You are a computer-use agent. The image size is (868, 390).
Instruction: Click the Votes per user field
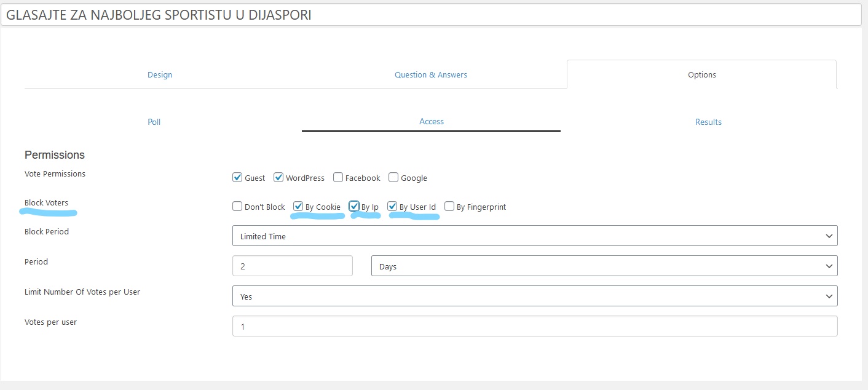pyautogui.click(x=535, y=326)
